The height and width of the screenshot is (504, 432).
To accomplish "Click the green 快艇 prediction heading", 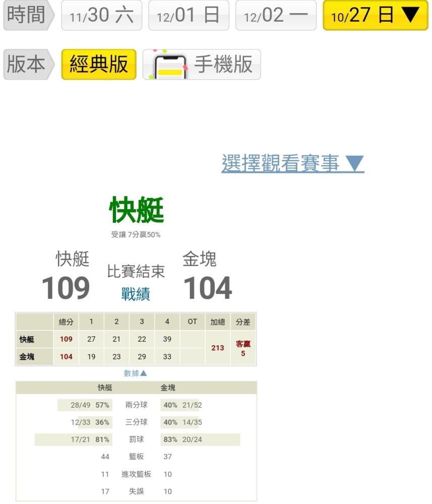I will tap(136, 210).
